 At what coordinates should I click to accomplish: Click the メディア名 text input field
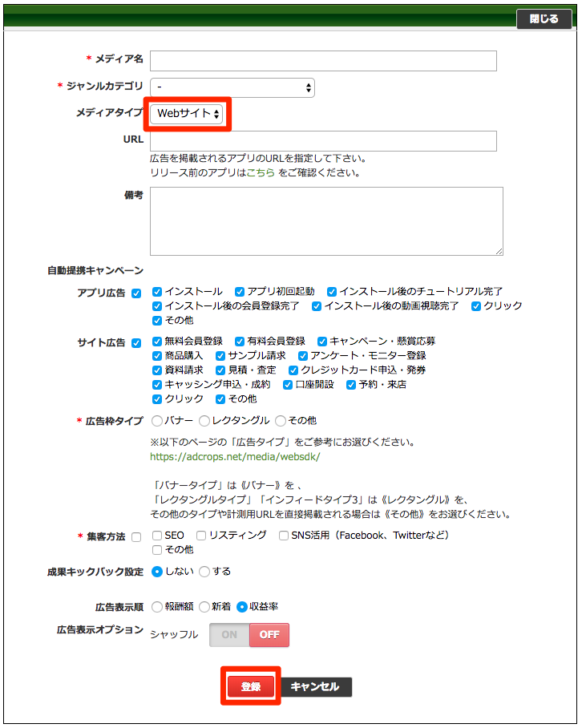(323, 61)
